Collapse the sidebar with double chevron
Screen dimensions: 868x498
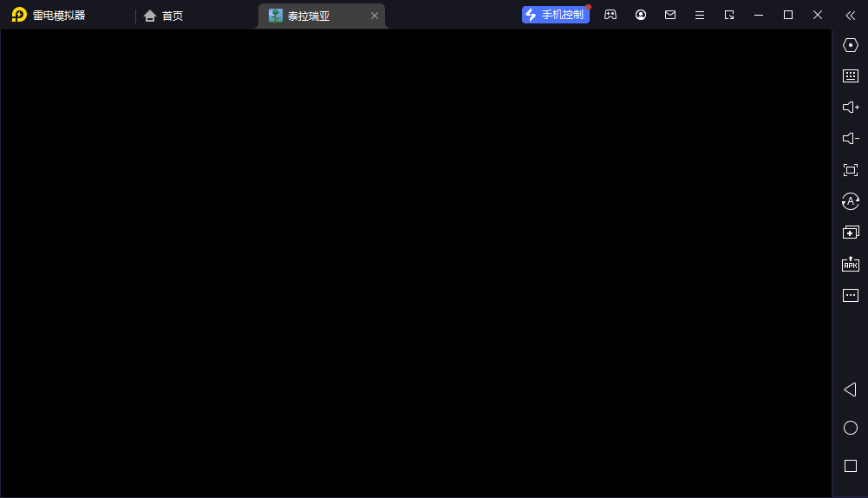point(851,16)
